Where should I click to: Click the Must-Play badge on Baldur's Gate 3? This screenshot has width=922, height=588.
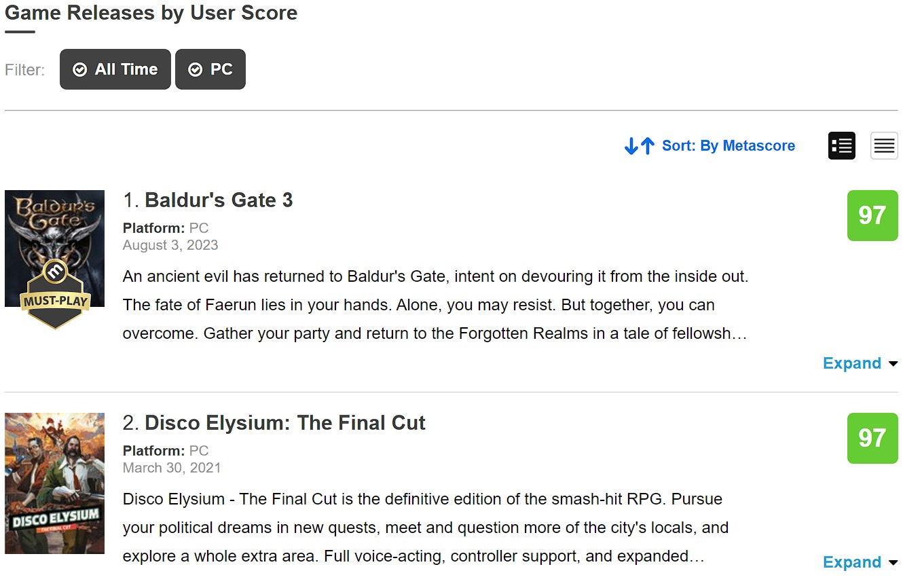pyautogui.click(x=54, y=295)
